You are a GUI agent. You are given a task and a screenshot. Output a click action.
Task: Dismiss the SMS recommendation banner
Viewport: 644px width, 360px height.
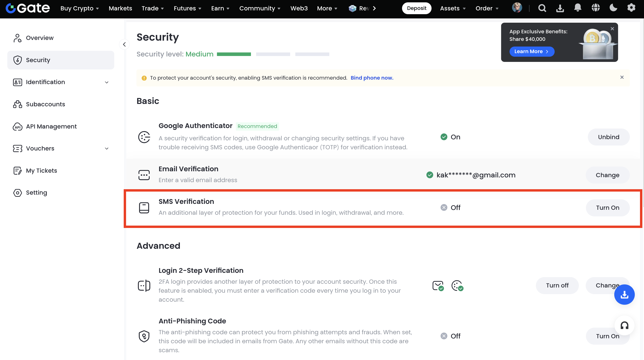pos(622,77)
